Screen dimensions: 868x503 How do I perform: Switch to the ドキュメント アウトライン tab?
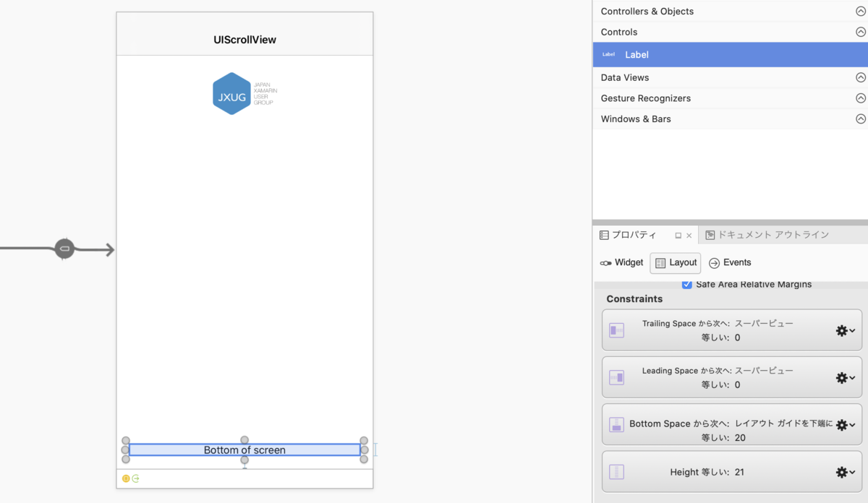[x=767, y=235]
